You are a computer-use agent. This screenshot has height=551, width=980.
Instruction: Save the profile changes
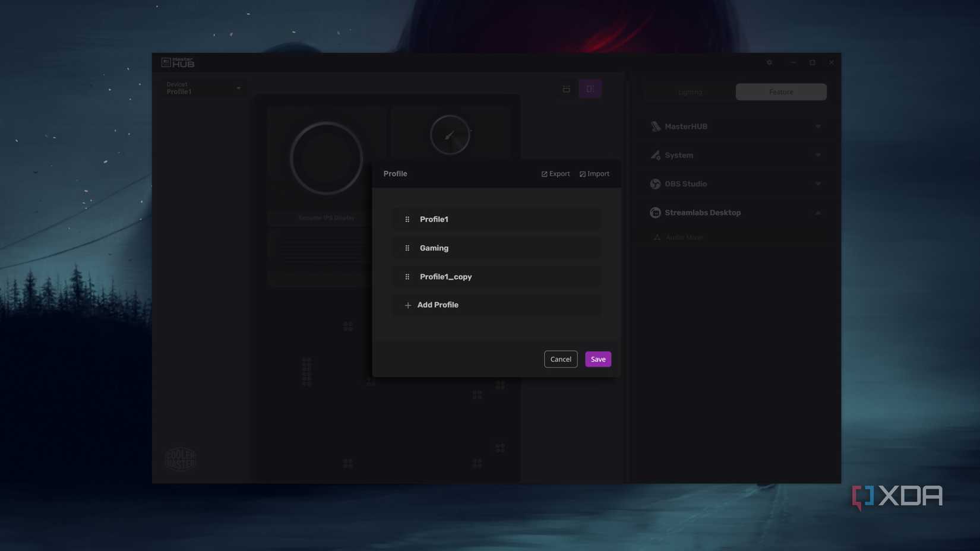[598, 359]
